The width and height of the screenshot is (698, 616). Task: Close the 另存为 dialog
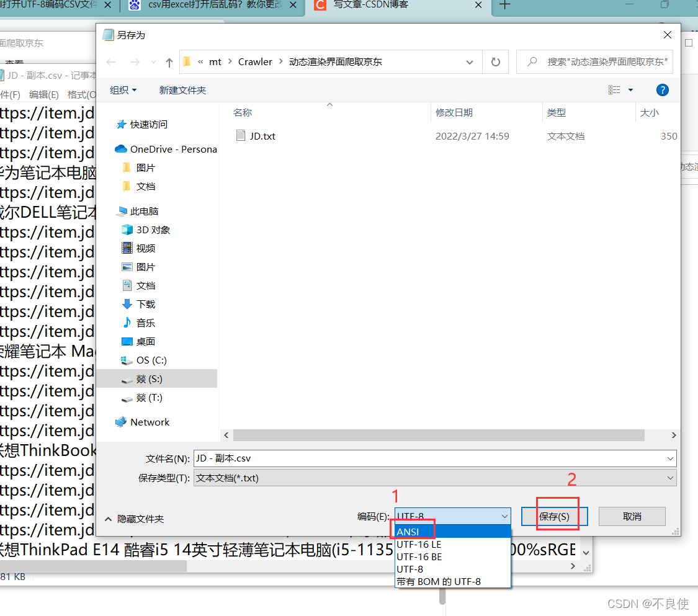[x=667, y=35]
